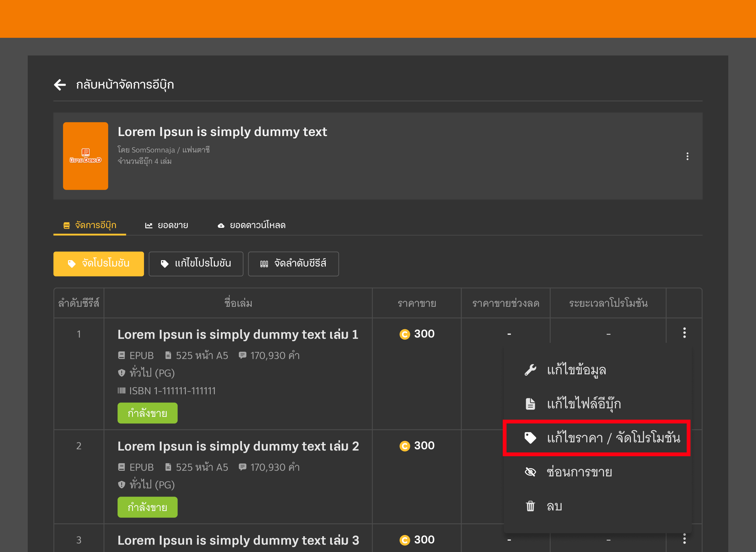
Task: Click the จัดลำดับซีรีส์ button
Action: (293, 264)
